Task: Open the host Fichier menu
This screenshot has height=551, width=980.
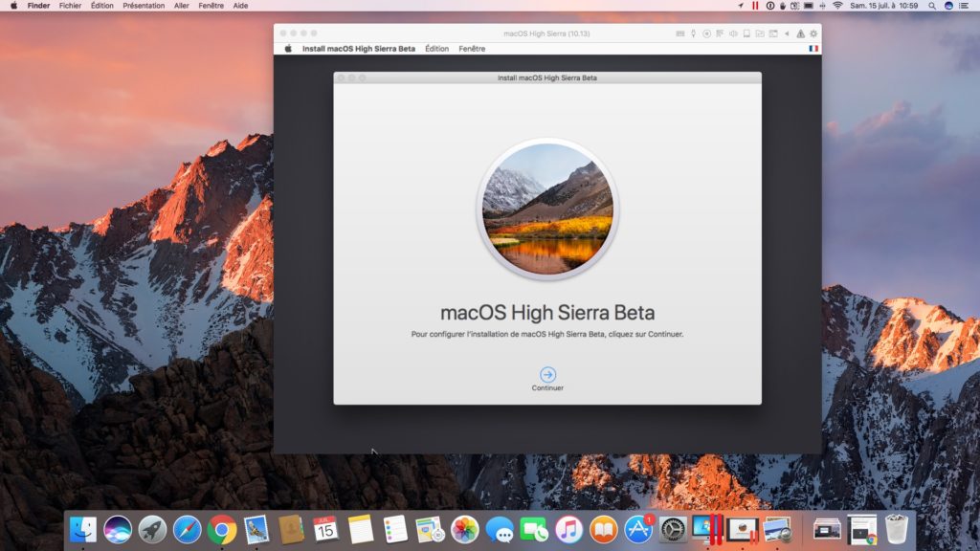Action: coord(70,6)
